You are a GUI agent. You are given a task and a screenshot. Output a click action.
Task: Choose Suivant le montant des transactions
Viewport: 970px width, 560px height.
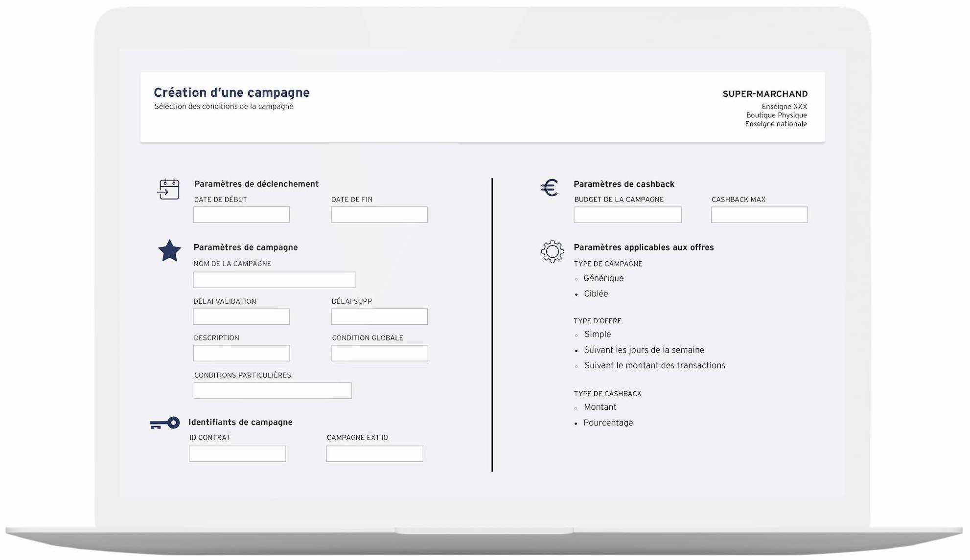[x=650, y=366]
